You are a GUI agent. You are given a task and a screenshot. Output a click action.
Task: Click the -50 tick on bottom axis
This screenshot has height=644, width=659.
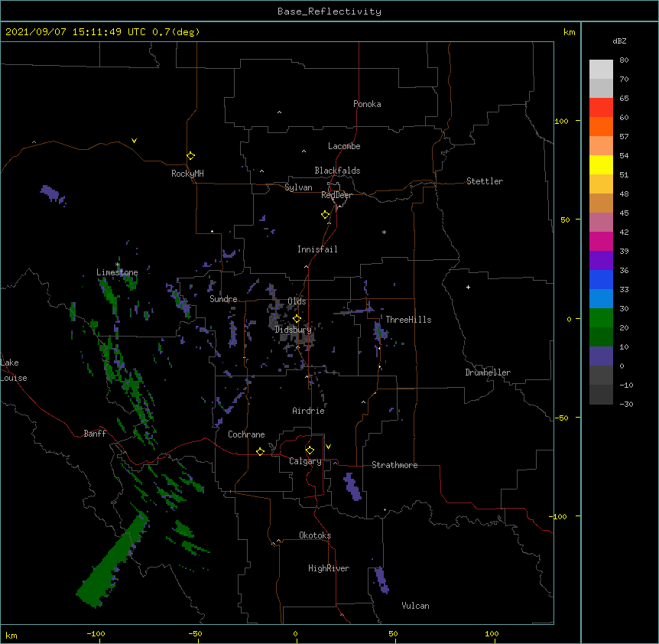pyautogui.click(x=195, y=633)
